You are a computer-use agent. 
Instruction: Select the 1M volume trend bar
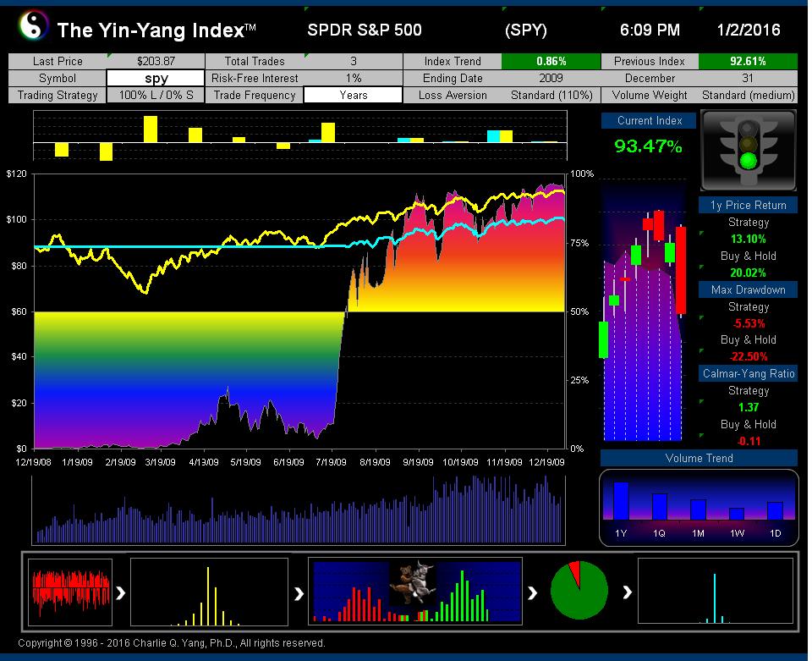pyautogui.click(x=698, y=510)
